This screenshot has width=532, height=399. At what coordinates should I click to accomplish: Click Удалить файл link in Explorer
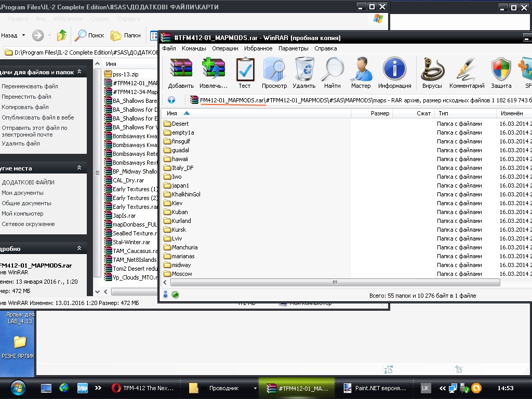(x=21, y=143)
